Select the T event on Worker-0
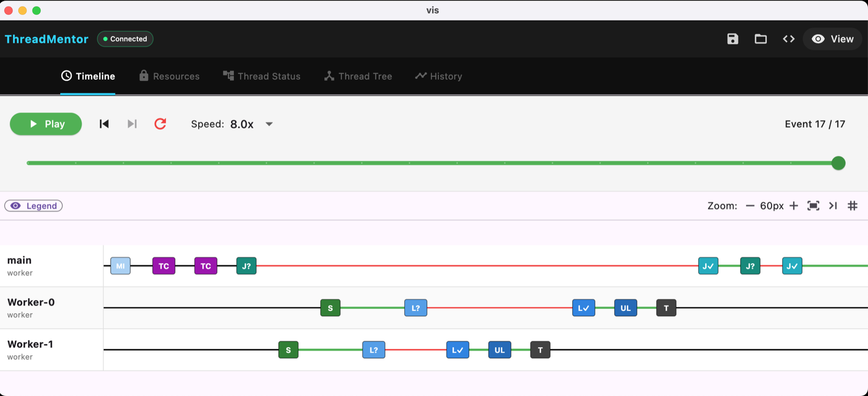The width and height of the screenshot is (868, 396). 666,308
